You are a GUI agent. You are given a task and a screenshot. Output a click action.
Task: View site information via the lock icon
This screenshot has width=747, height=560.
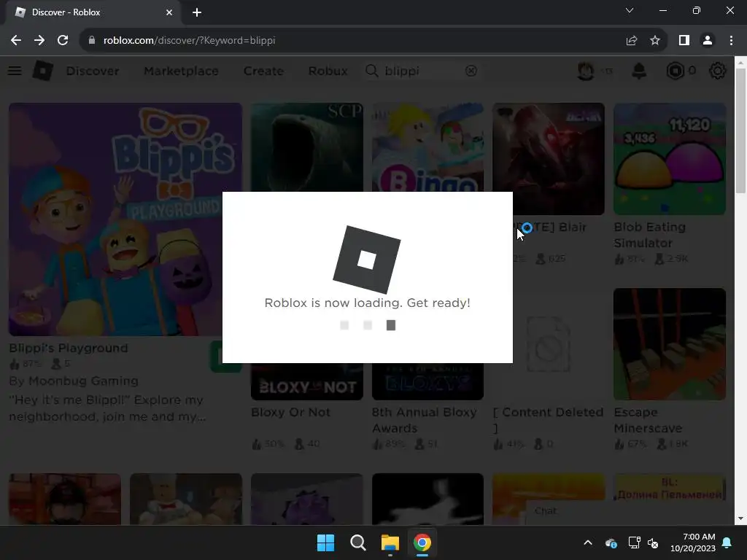click(x=91, y=41)
